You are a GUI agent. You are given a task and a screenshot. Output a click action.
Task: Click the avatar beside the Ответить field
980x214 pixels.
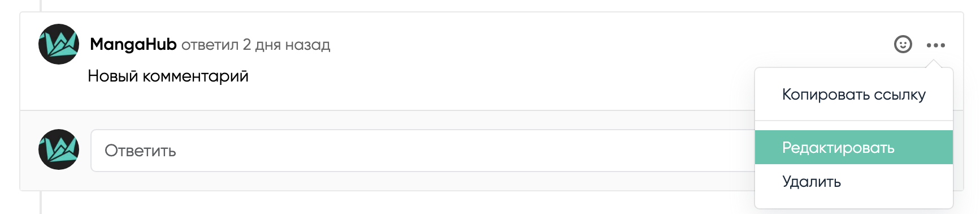pyautogui.click(x=59, y=149)
